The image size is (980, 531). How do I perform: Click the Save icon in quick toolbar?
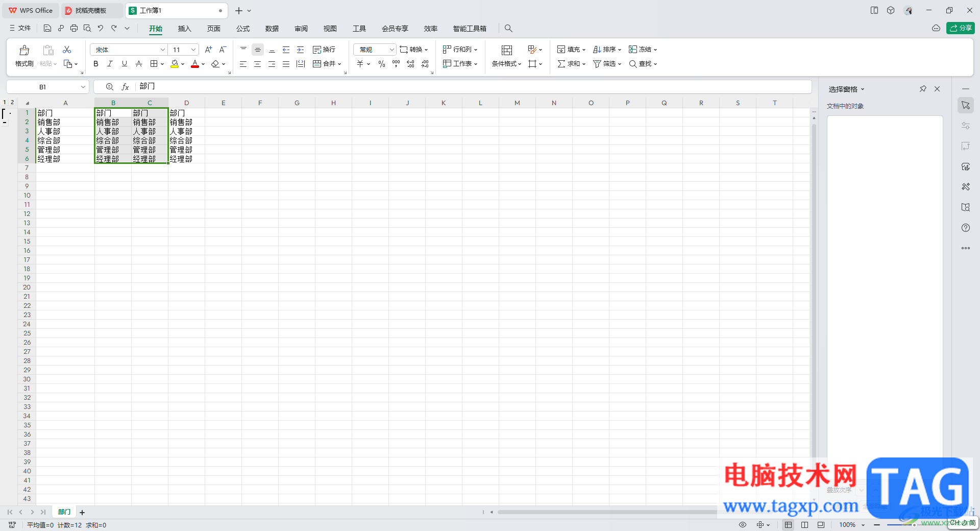(x=47, y=28)
